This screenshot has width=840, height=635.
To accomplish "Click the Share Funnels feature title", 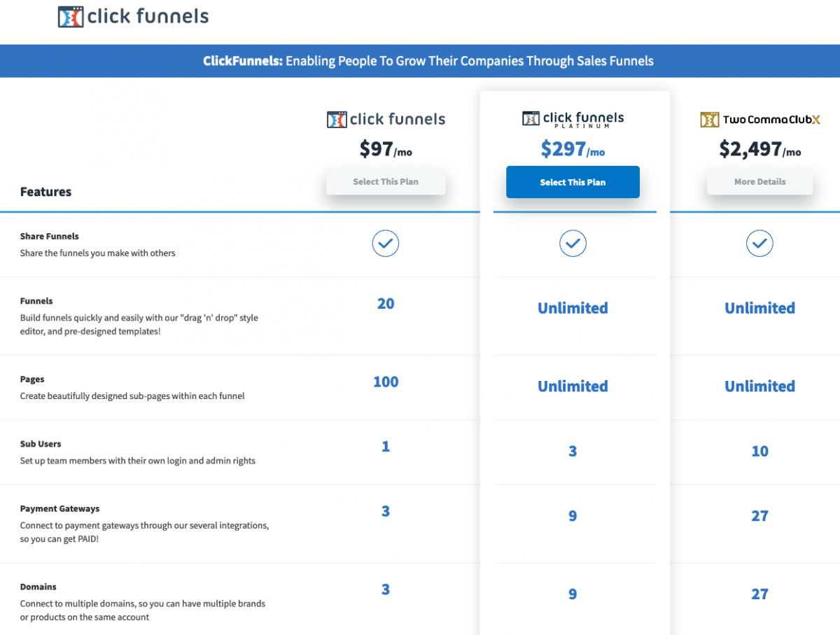I will tap(50, 237).
